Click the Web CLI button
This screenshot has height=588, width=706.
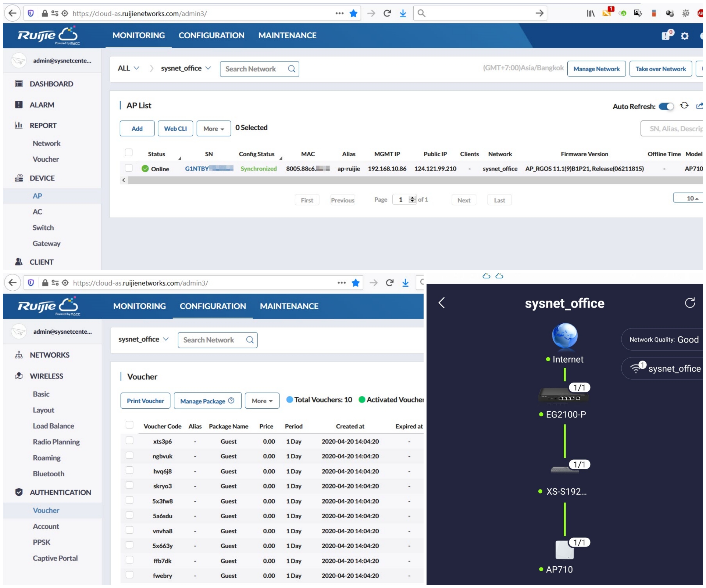tap(176, 129)
